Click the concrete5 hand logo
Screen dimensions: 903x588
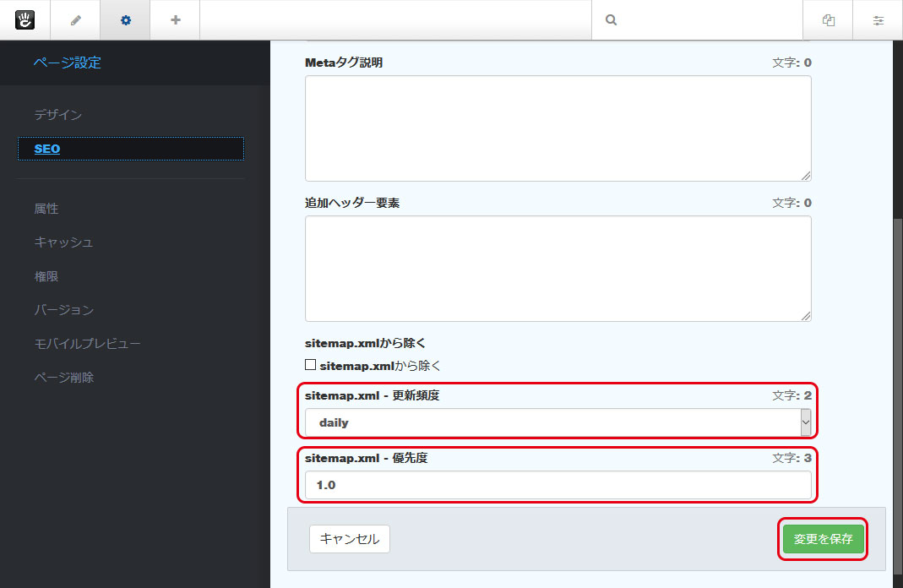pos(24,19)
